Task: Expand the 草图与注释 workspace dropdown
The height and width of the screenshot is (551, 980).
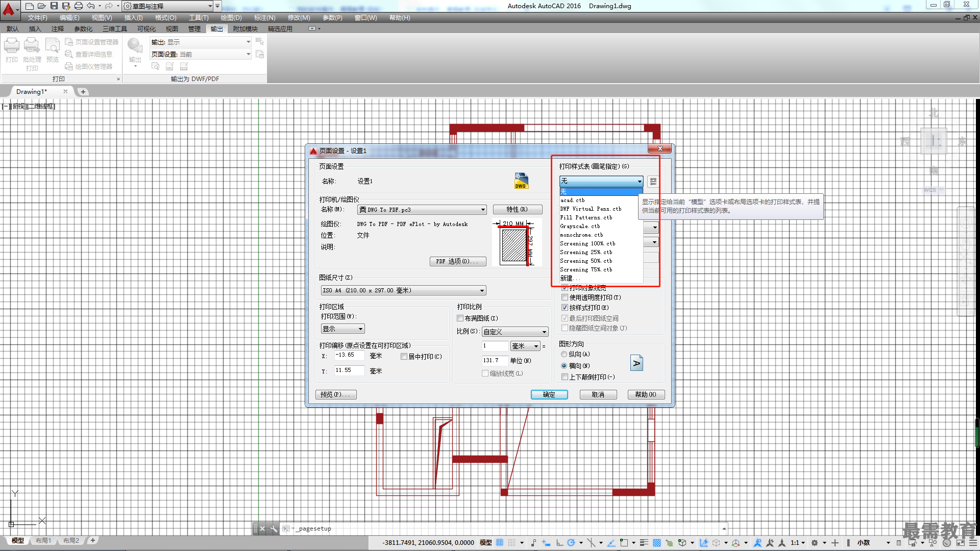Action: [x=167, y=6]
